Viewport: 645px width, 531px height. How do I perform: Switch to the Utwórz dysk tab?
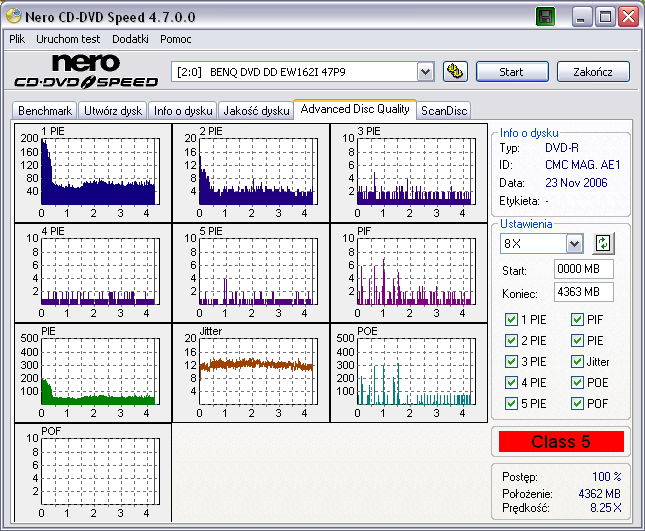(113, 111)
